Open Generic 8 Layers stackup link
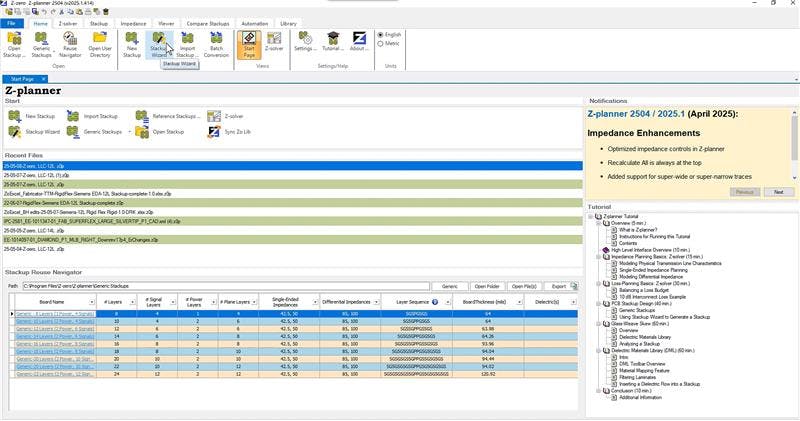Image resolution: width=800 pixels, height=421 pixels. (55, 314)
